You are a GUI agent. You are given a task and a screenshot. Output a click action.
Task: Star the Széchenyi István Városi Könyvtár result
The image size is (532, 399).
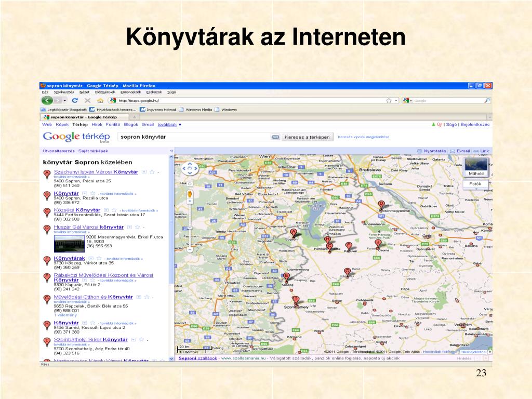[152, 172]
